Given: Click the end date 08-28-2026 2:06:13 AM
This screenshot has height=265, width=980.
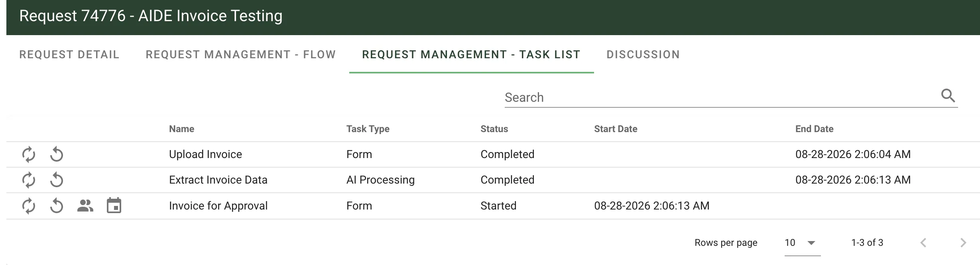Looking at the screenshot, I should [853, 180].
